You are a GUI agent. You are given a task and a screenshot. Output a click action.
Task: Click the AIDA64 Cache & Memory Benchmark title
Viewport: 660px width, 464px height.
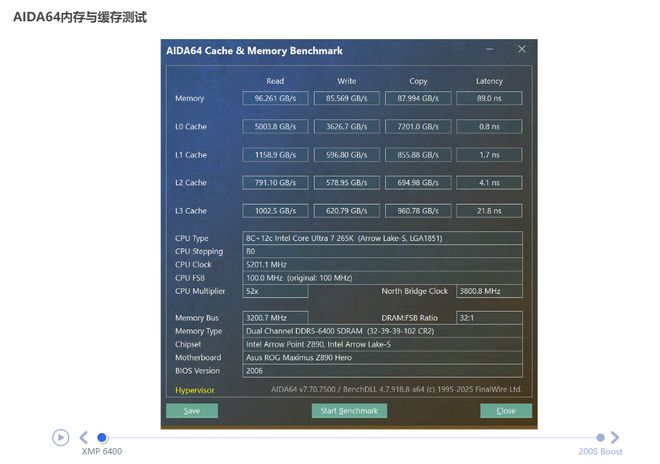[x=254, y=51]
